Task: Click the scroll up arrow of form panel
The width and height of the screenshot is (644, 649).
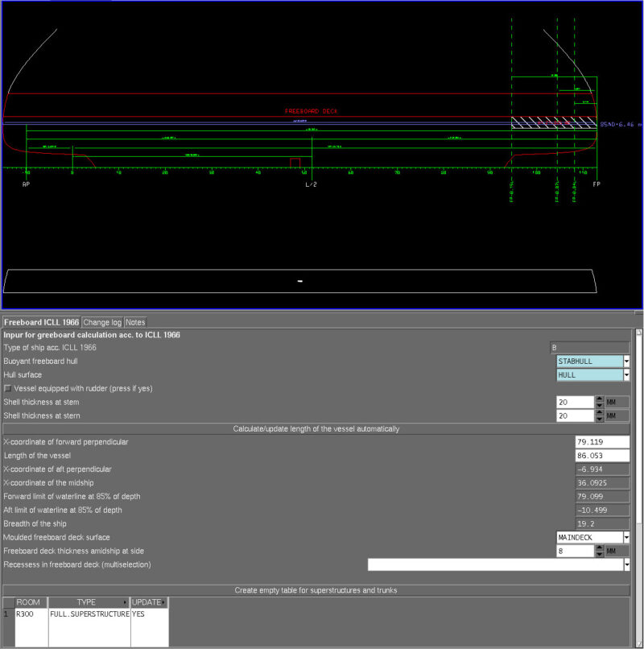Action: point(638,333)
